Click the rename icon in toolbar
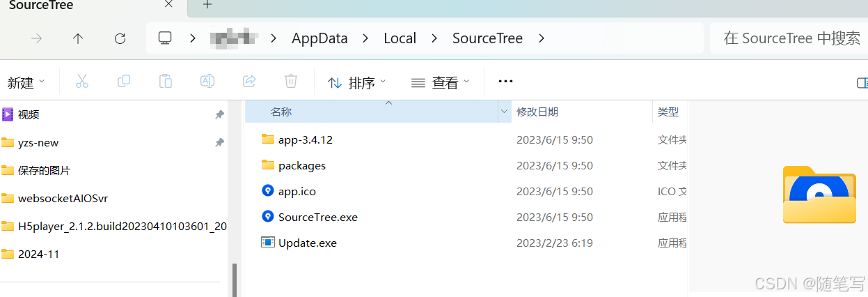868x297 pixels. pyautogui.click(x=207, y=82)
